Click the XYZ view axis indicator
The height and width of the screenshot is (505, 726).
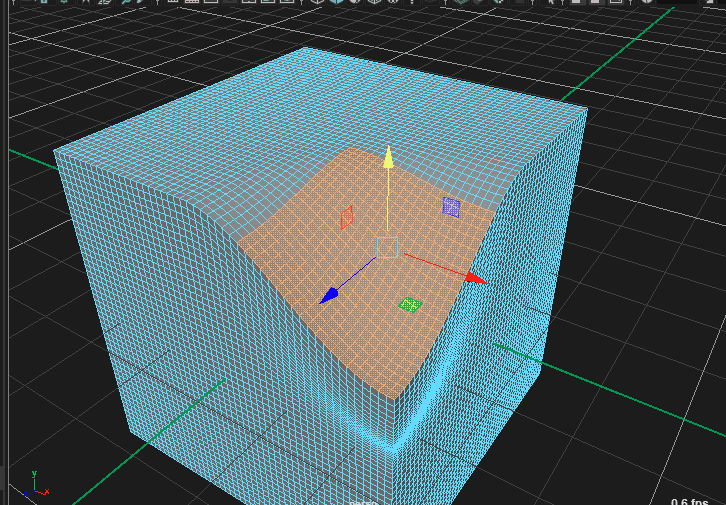tap(35, 485)
